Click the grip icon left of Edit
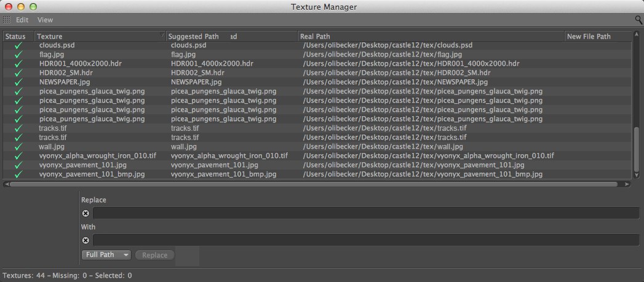 tap(7, 20)
